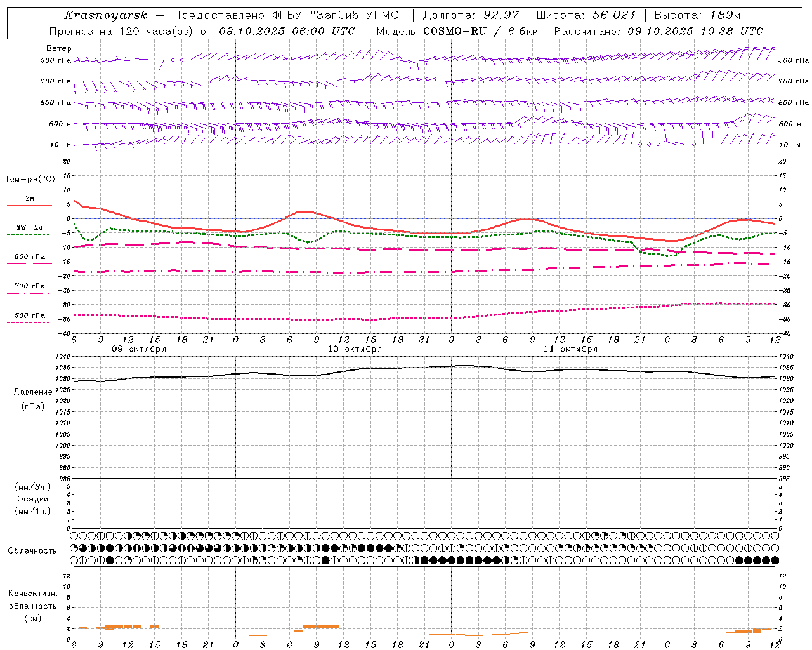The width and height of the screenshot is (812, 650).
Task: Click the 'Конвективн.' convective cloud label
Action: point(33,594)
